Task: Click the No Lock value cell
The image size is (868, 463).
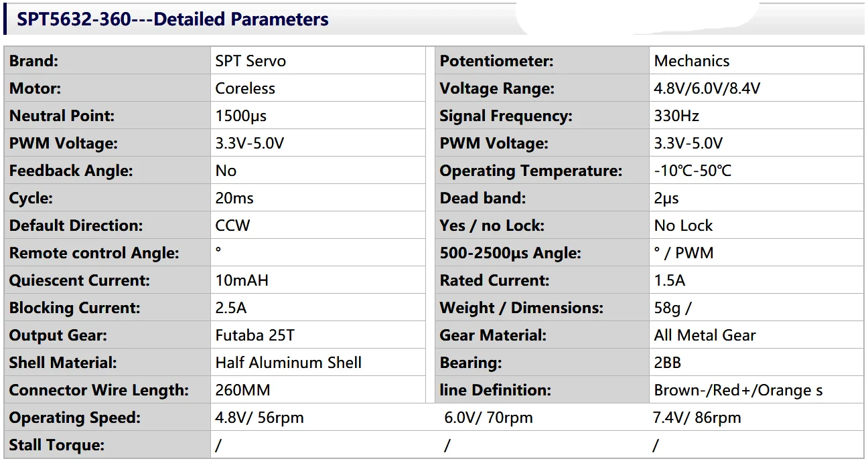Action: tap(683, 225)
